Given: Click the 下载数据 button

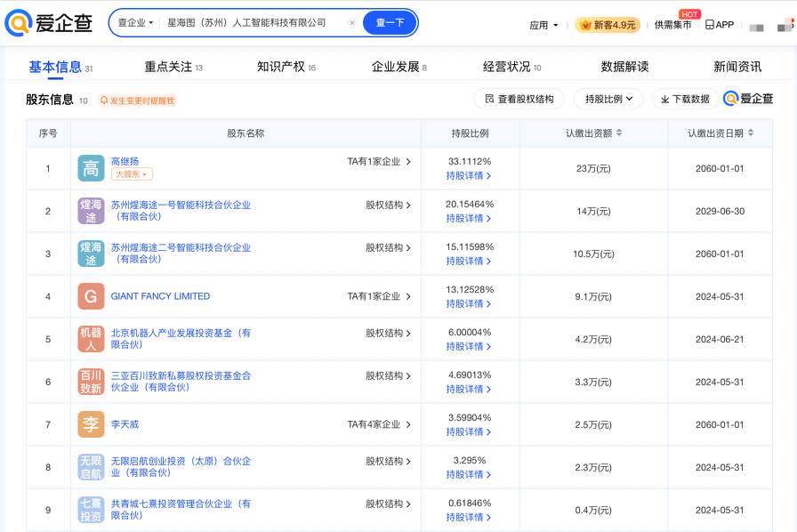Looking at the screenshot, I should tap(685, 99).
